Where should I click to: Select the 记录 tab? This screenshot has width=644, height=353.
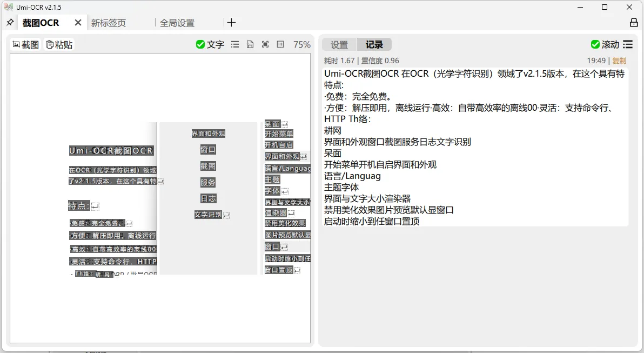coord(374,44)
